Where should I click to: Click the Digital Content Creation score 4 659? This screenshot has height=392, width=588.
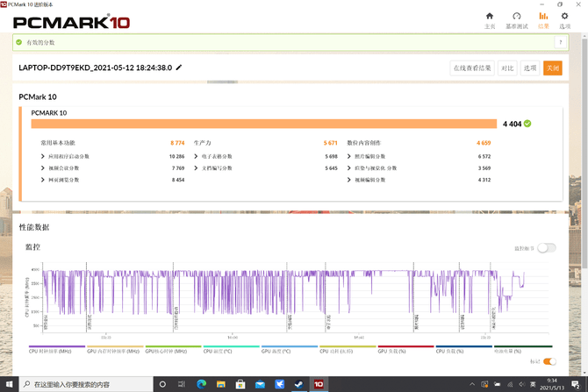click(x=484, y=143)
